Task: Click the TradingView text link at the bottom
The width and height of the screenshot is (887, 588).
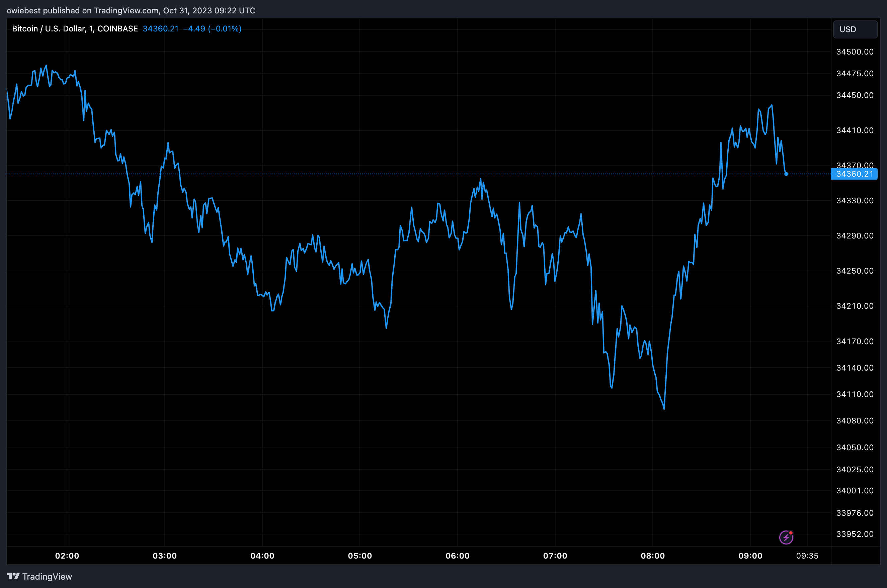Action: 47,576
